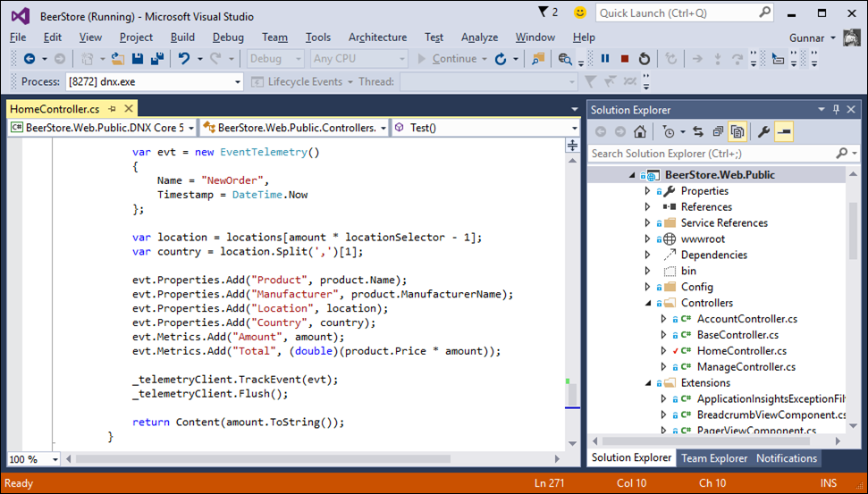Screen dimensions: 868x494
Task: Open the File menu
Action: tap(18, 37)
